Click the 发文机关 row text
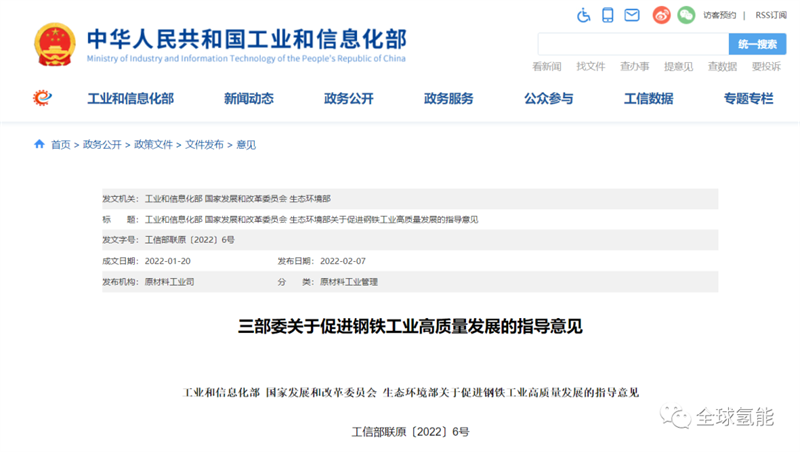Screen dimensions: 800x452 point(238,199)
